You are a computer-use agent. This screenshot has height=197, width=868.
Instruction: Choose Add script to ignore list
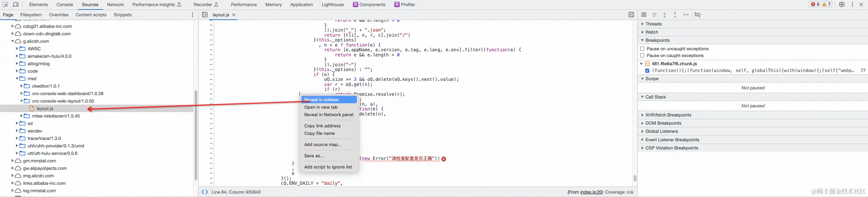(328, 167)
